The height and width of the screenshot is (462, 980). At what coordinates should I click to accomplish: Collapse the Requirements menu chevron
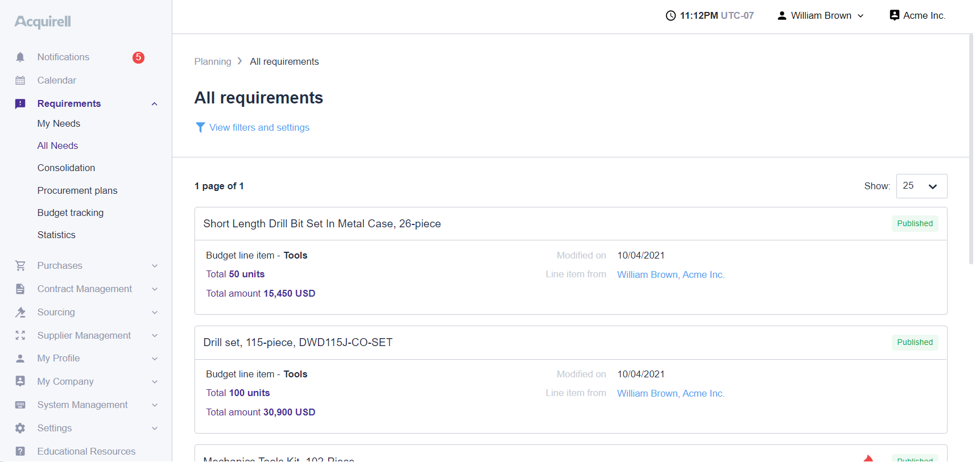[154, 103]
